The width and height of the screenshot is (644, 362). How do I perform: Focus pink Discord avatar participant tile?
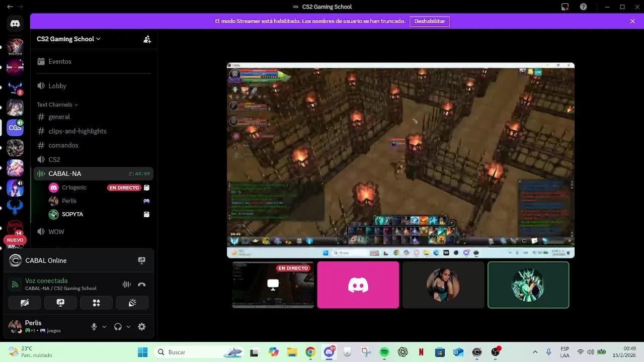tap(358, 285)
